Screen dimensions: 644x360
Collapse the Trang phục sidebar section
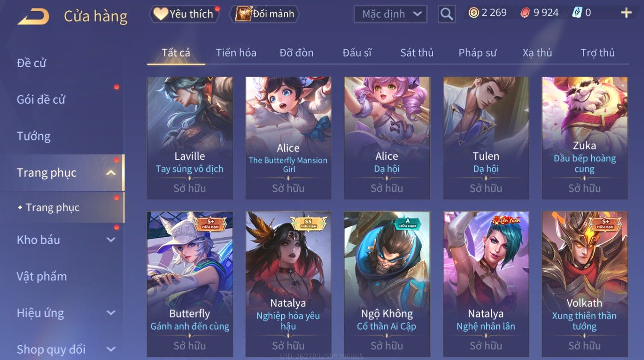111,173
